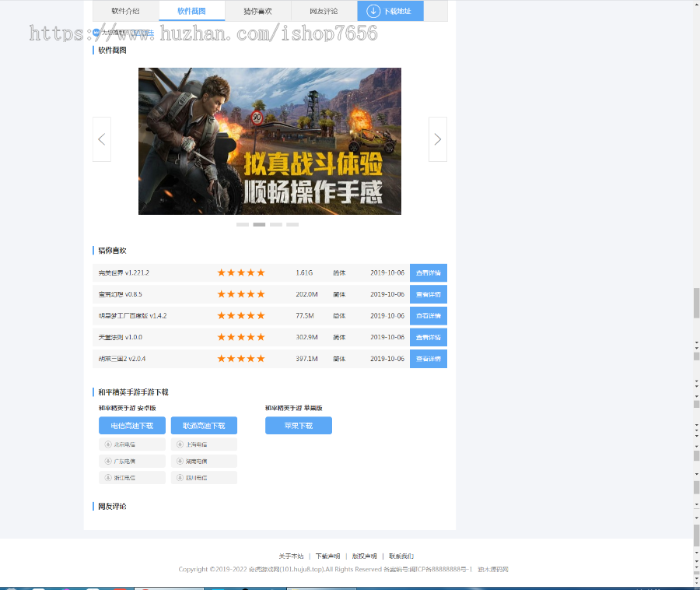The image size is (700, 590).
Task: Click 查看详情 in the v1.0.0 row
Action: [x=429, y=337]
